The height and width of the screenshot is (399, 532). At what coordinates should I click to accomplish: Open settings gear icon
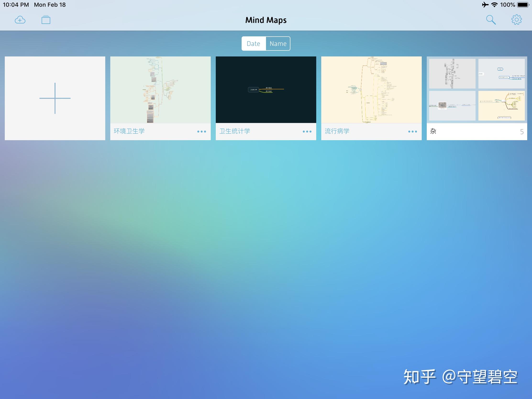click(x=516, y=20)
